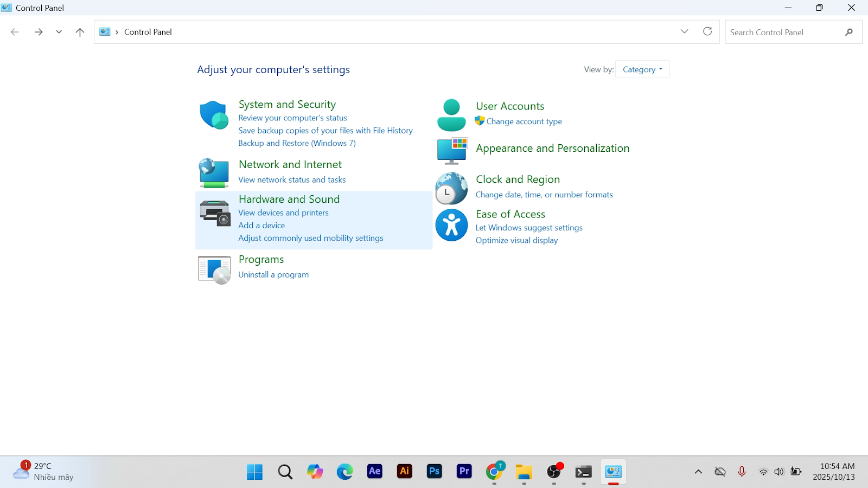Click the Appearance and Personalization monitor icon
Image resolution: width=868 pixels, height=488 pixels.
[x=452, y=150]
